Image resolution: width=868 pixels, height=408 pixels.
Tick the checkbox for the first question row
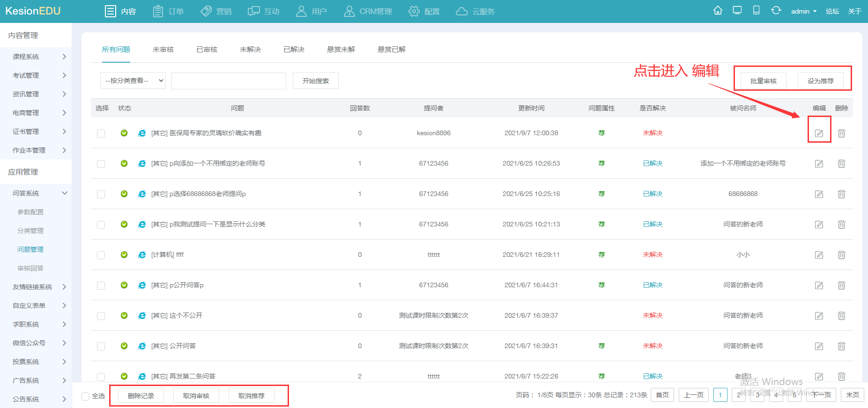pyautogui.click(x=101, y=133)
